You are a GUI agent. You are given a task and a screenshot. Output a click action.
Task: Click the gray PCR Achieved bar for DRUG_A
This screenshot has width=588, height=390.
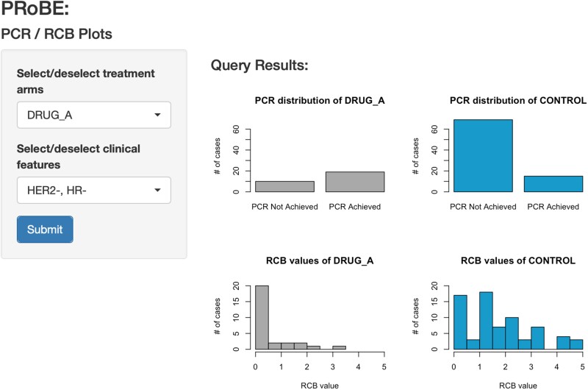(356, 182)
